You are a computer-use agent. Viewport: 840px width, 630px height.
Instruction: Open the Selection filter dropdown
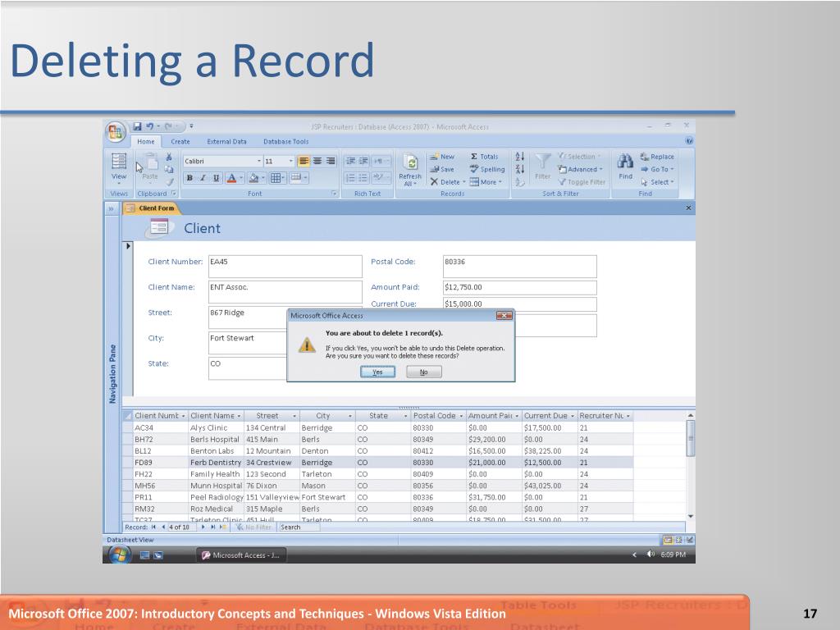(579, 157)
